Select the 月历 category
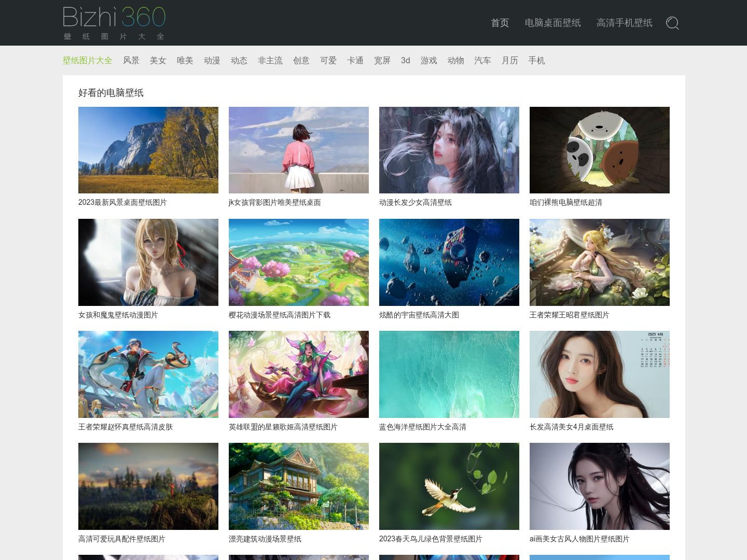Screen dimensions: 747x560 tap(510, 60)
